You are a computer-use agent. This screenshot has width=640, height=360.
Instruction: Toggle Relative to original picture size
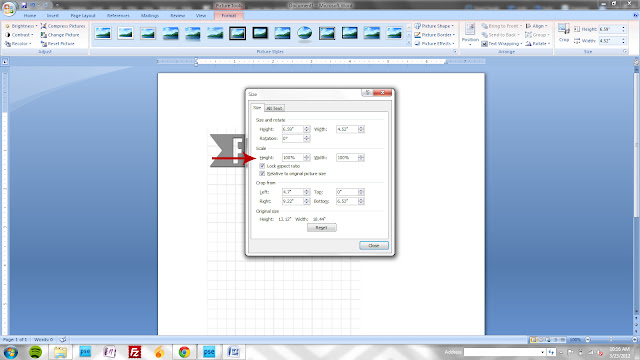click(x=262, y=173)
